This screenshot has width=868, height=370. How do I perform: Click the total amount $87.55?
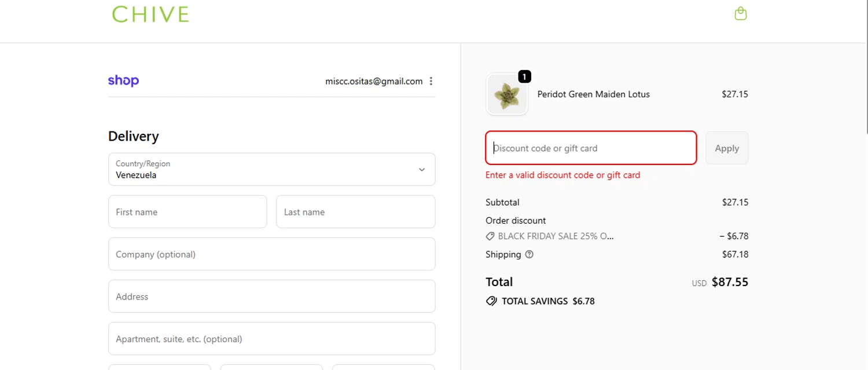730,282
